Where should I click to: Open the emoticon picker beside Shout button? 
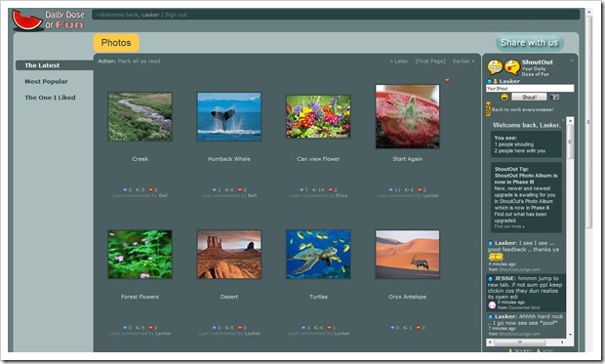coord(504,97)
